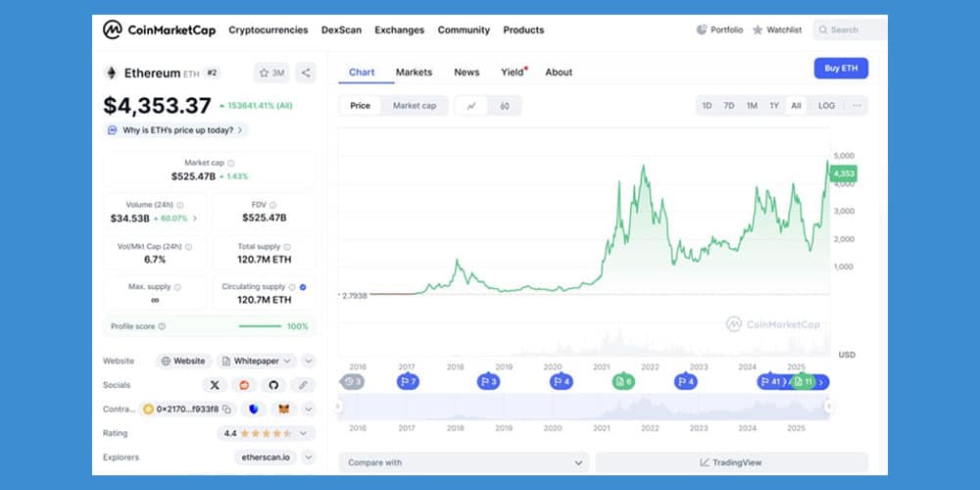The image size is (980, 490).
Task: Toggle LOG scale on the chart
Action: [826, 106]
